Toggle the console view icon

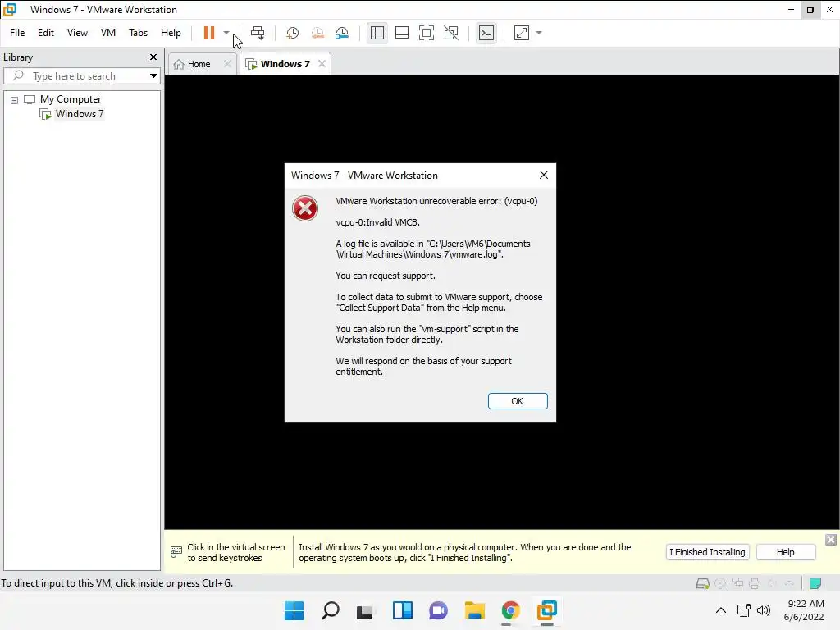(486, 33)
